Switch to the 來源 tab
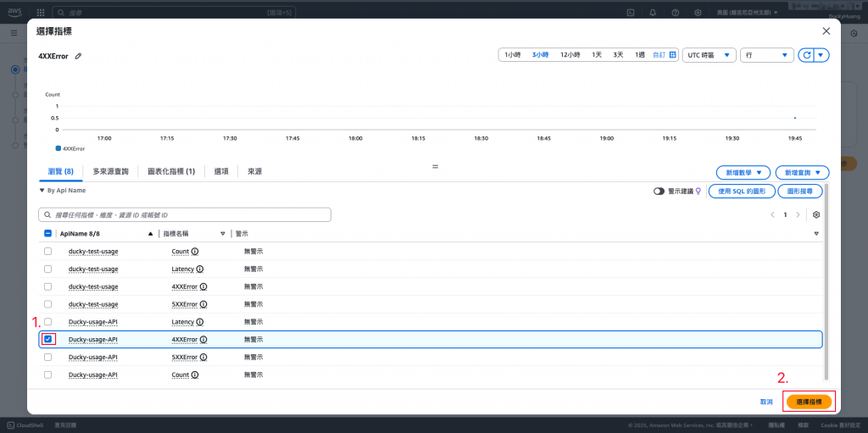 pos(254,172)
